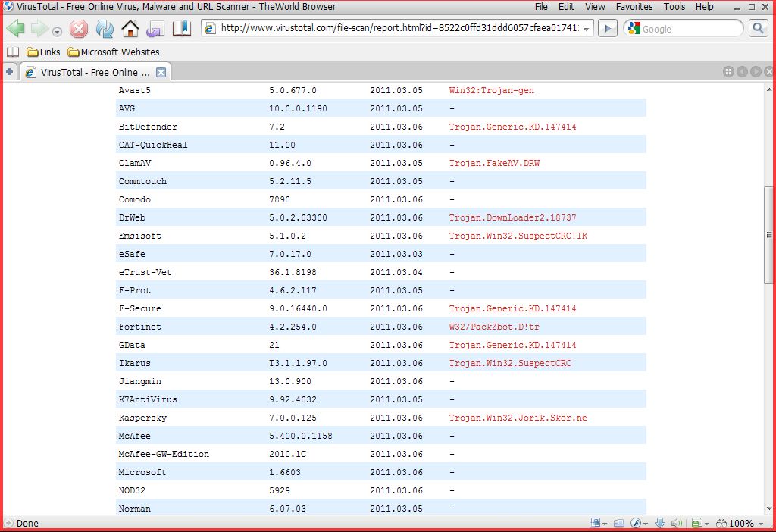Click the previous tab arrow icon
Viewport: 776px width, 532px height.
[x=742, y=72]
